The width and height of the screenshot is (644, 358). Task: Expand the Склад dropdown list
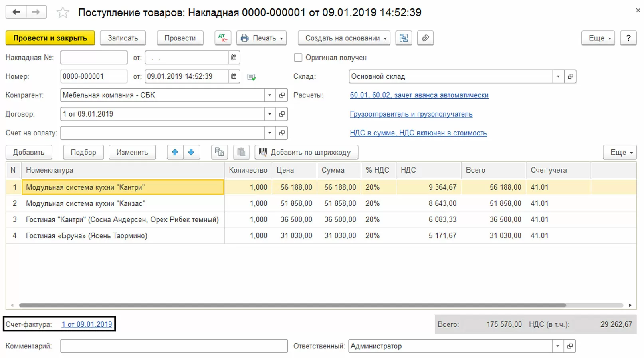pyautogui.click(x=558, y=76)
